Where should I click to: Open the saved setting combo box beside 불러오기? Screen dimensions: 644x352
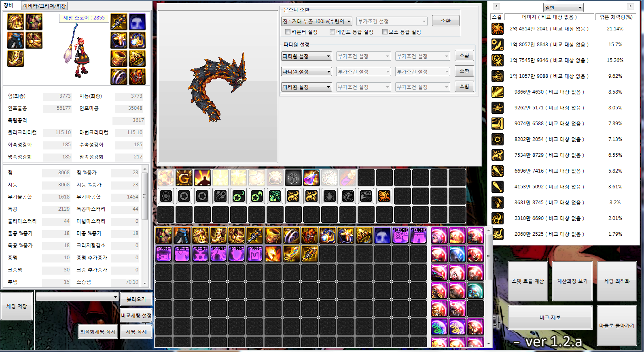(x=77, y=297)
